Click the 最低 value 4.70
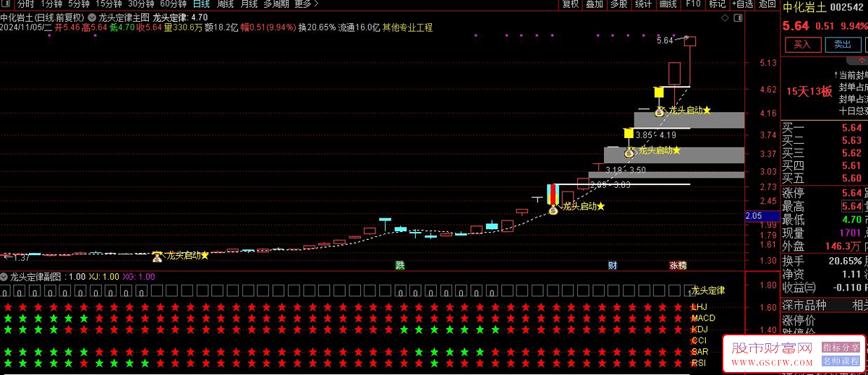Viewport: 868px width, 375px height. click(852, 220)
